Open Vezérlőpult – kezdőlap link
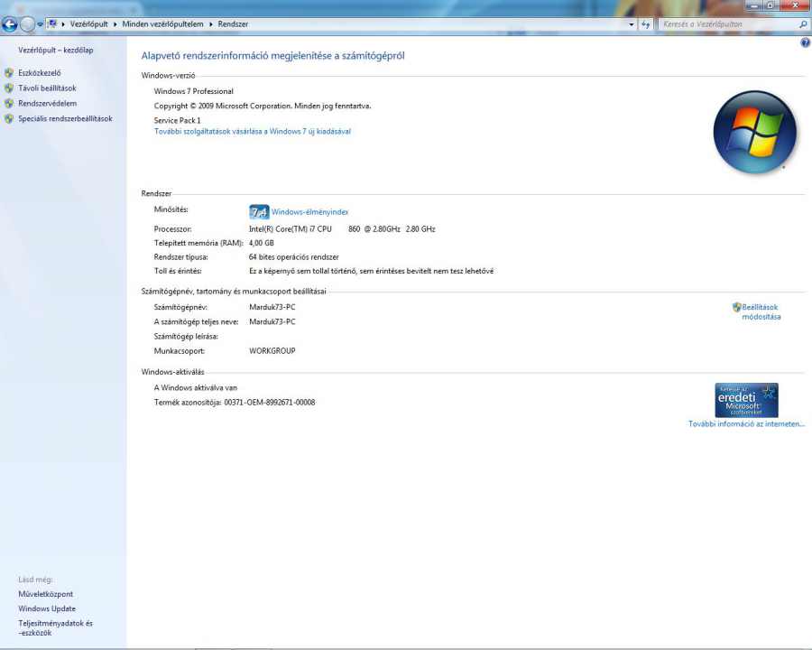 coord(55,51)
